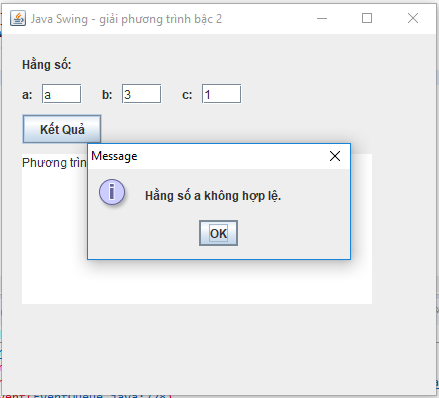Close the Message dialog with X
The image size is (439, 398).
(335, 156)
